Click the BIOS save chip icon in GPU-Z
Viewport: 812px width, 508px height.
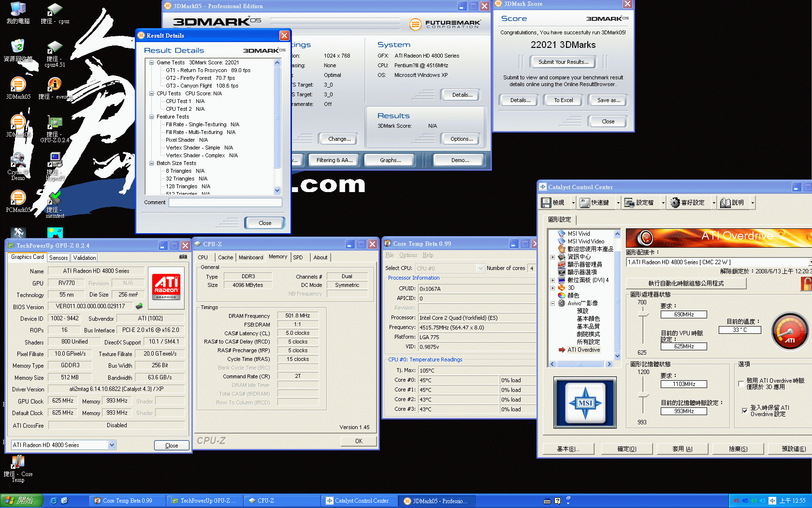139,306
